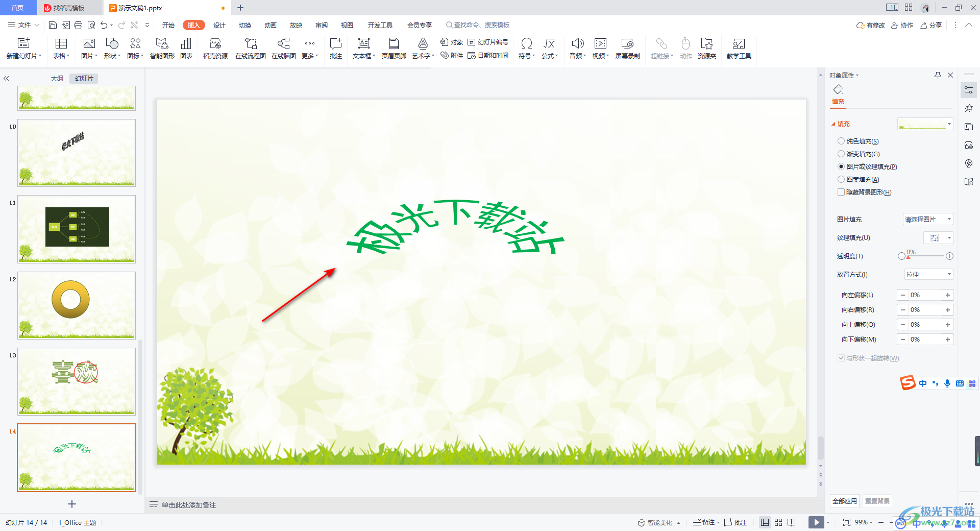
Task: Open the 图标 icon library
Action: 135,44
